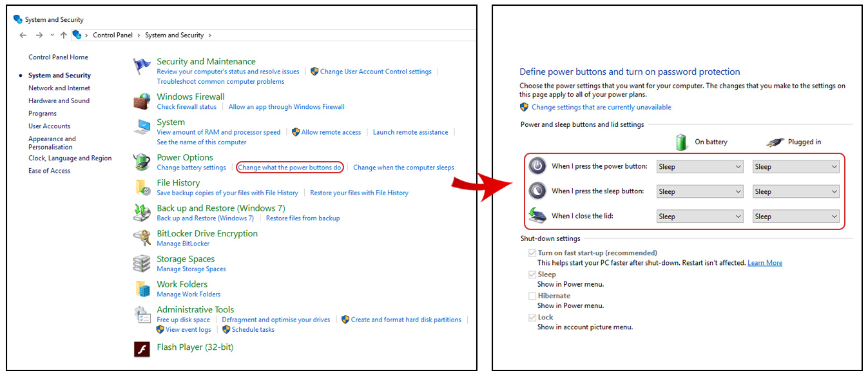Image resolution: width=868 pixels, height=375 pixels.
Task: Open Check firewall status link
Action: click(x=187, y=107)
